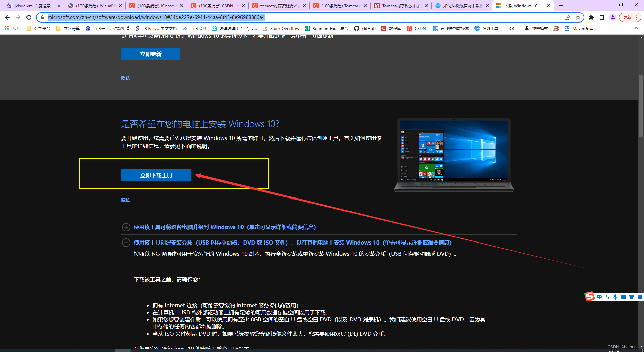Click the 更新 browser update button
644x352 pixels.
click(627, 17)
